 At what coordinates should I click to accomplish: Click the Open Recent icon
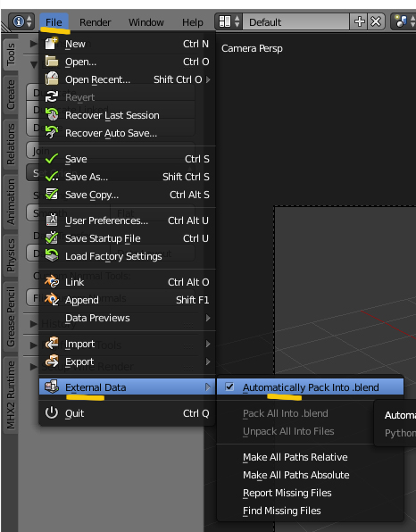[x=52, y=79]
